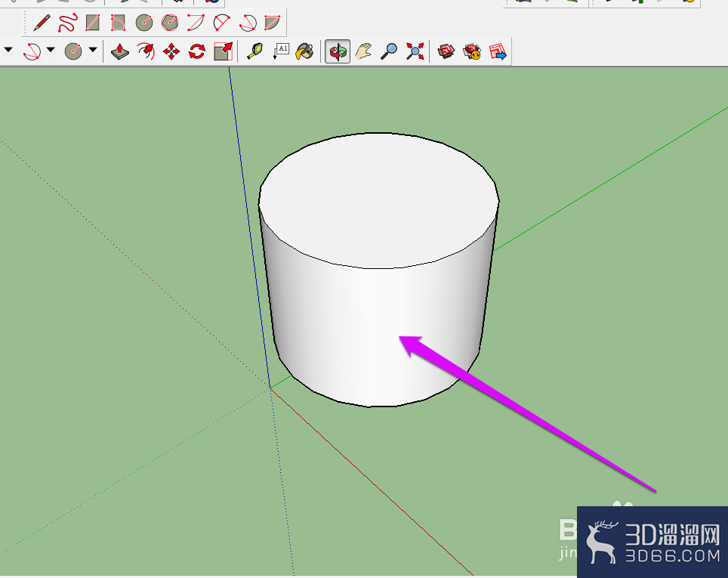Select the Push/Pull tool
The image size is (728, 578).
pyautogui.click(x=120, y=51)
